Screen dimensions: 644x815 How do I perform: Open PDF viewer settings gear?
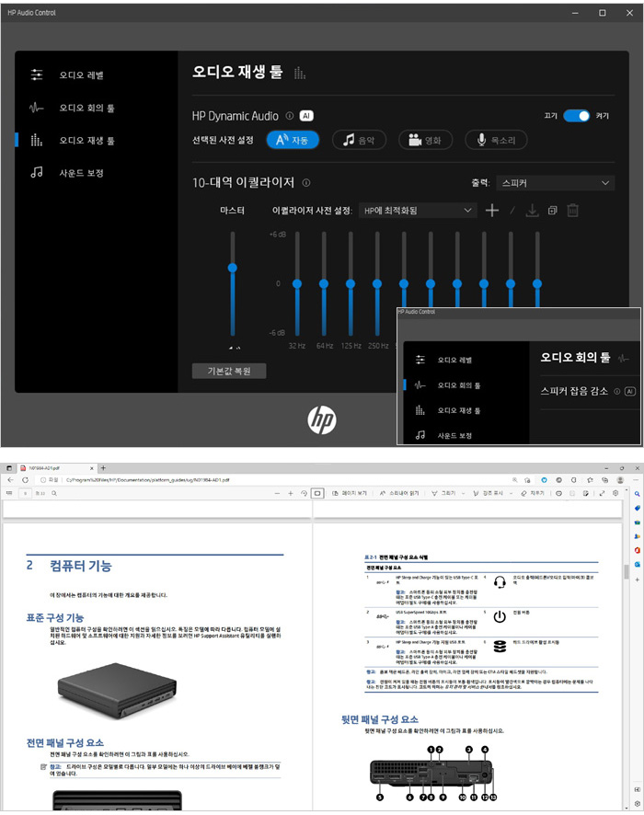[x=615, y=493]
